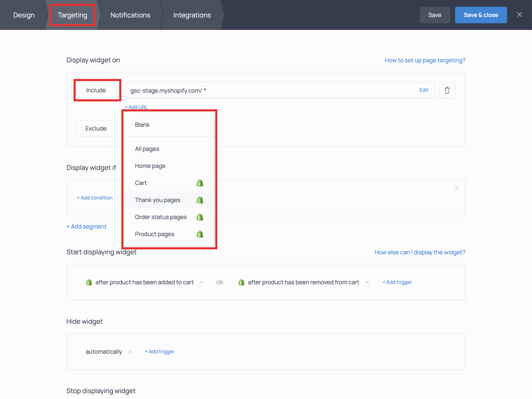Click the Save & close button
Viewport: 532px width, 399px height.
click(481, 15)
